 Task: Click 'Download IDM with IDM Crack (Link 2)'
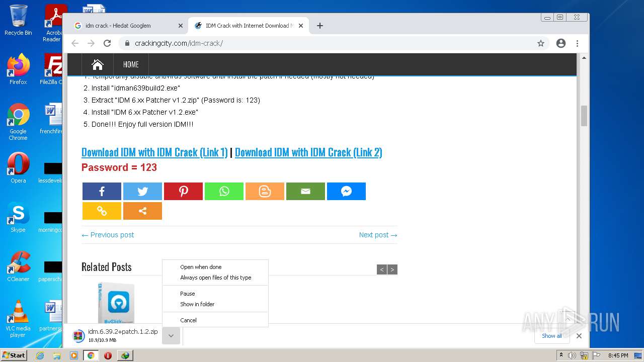coord(308,152)
